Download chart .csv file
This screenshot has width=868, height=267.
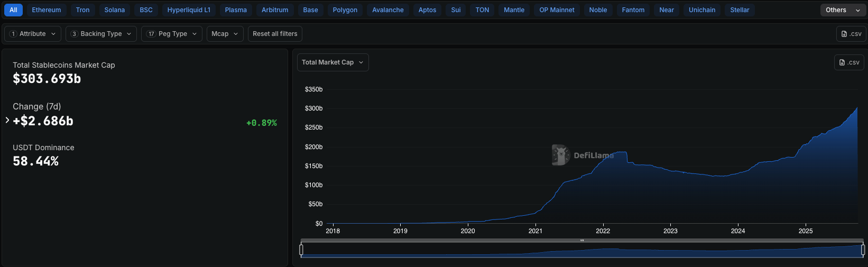click(849, 62)
